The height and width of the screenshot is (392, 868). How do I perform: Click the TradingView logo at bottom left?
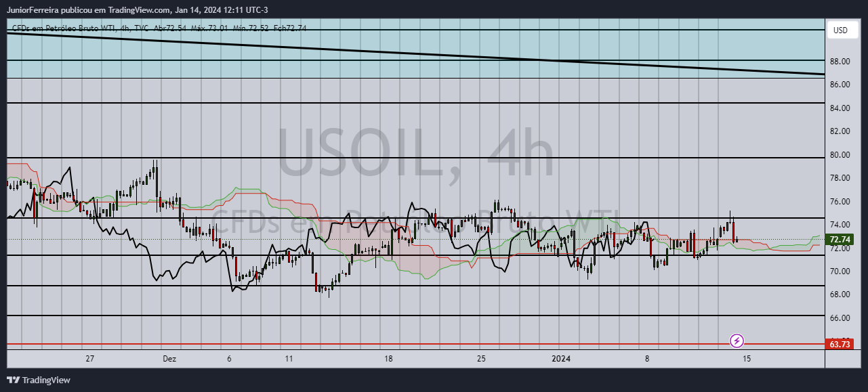(x=39, y=380)
